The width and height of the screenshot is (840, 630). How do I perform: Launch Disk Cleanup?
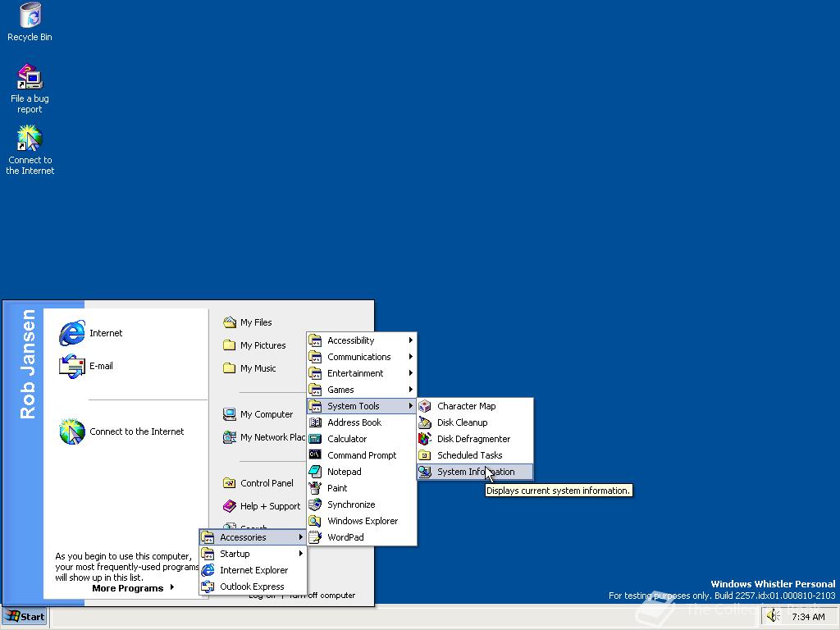tap(475, 422)
